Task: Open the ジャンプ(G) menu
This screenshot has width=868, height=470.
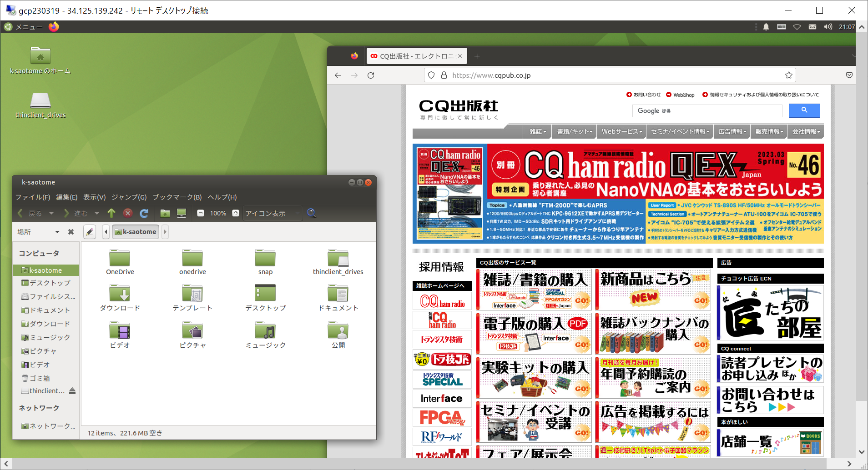Action: [x=129, y=197]
